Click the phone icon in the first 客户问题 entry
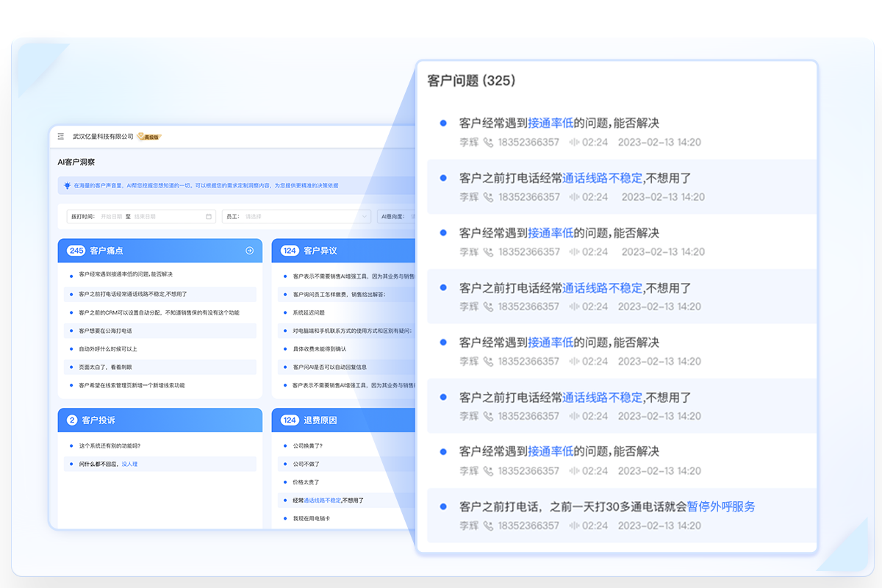The image size is (882, 588). click(488, 143)
